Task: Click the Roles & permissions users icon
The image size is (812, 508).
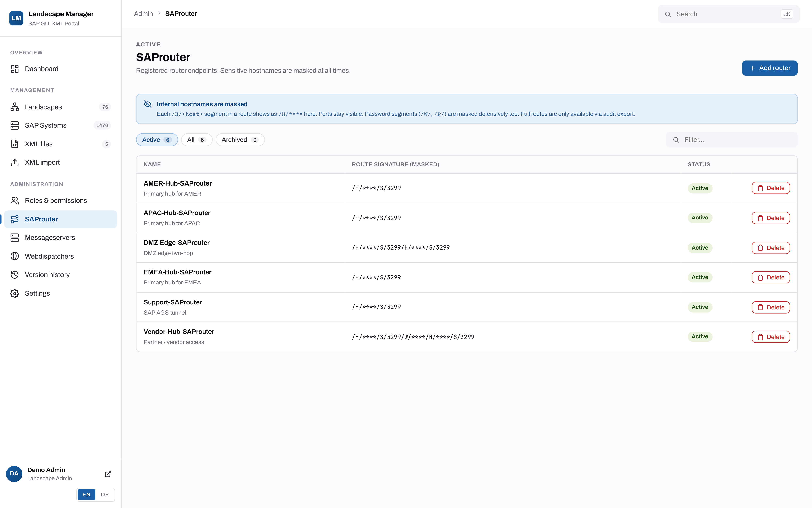Action: pos(15,201)
